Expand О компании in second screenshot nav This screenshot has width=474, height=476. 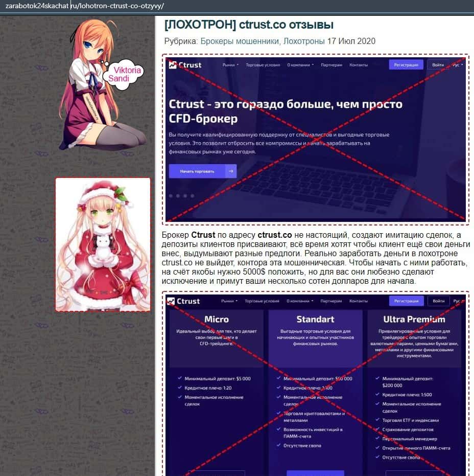tap(300, 301)
